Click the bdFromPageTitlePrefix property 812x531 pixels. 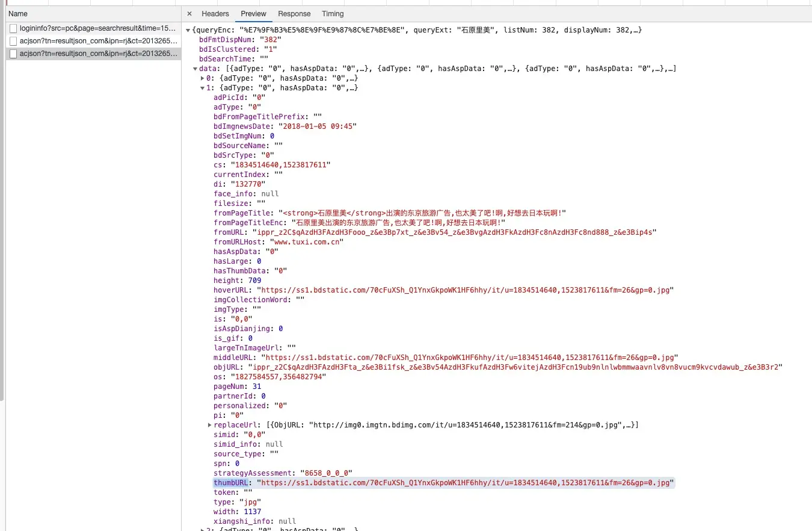click(x=268, y=117)
